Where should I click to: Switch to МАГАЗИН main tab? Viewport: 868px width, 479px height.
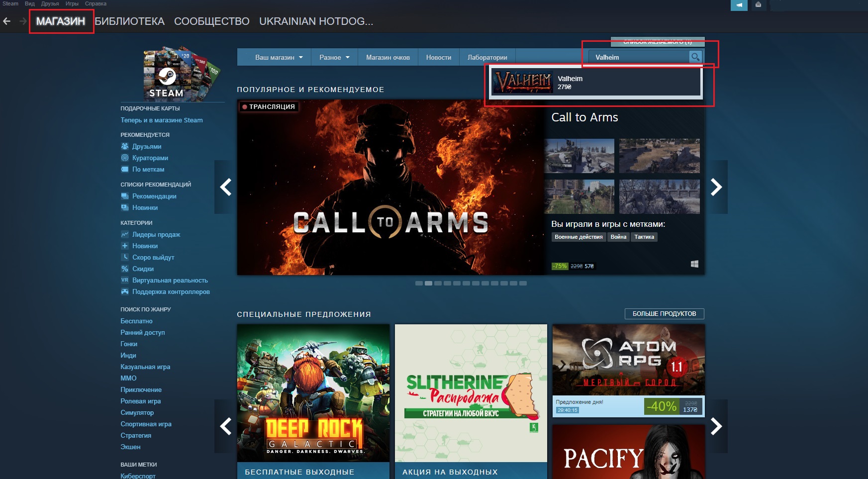pyautogui.click(x=61, y=21)
